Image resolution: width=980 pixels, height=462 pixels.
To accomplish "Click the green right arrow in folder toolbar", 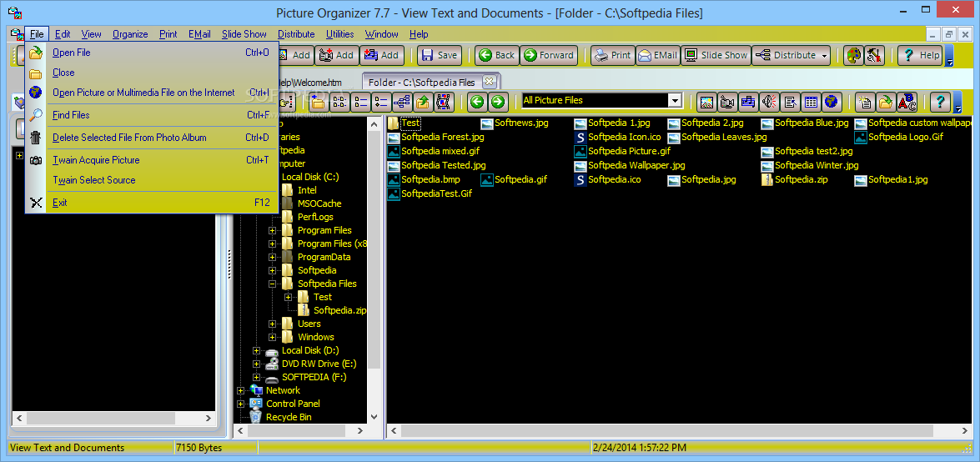I will (497, 101).
